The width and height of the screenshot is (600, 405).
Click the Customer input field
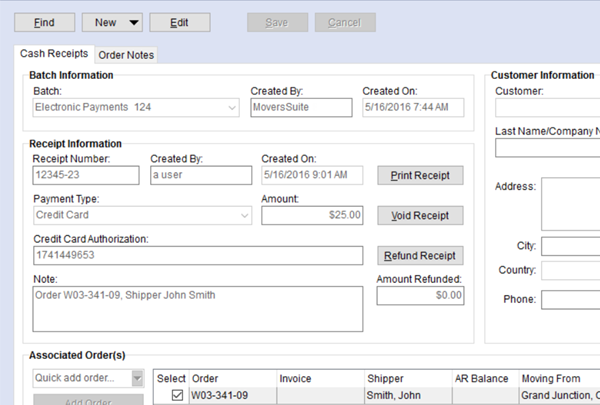click(547, 107)
